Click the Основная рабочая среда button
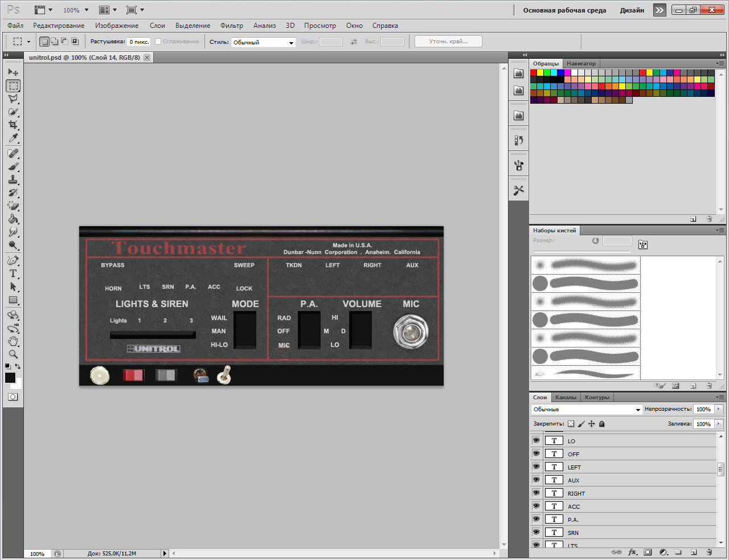The height and width of the screenshot is (560, 729). 564,10
